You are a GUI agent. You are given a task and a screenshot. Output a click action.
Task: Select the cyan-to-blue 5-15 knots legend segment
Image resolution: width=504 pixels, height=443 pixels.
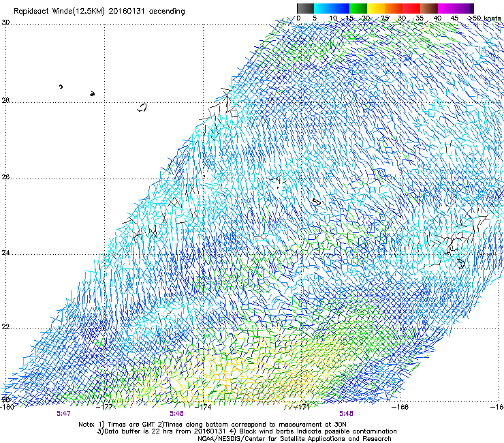(x=332, y=8)
